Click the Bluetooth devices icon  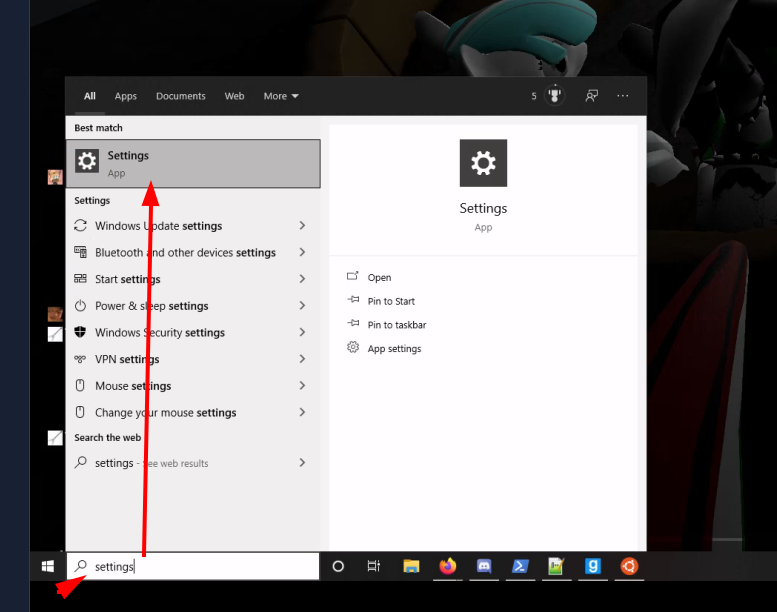coord(80,252)
